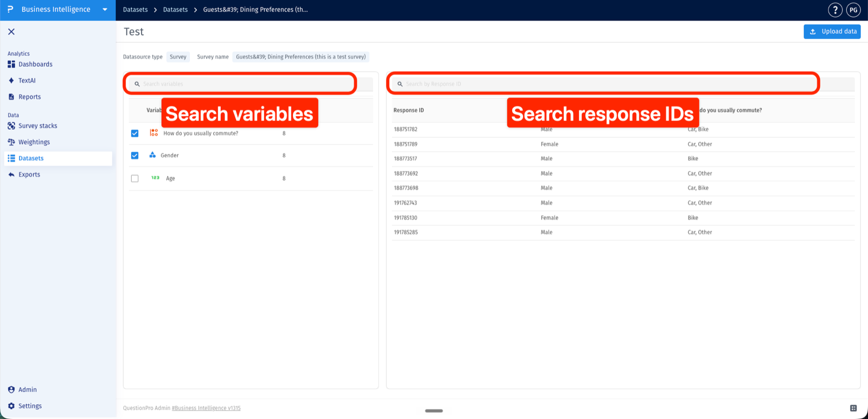Select response ID 191785130

point(406,218)
